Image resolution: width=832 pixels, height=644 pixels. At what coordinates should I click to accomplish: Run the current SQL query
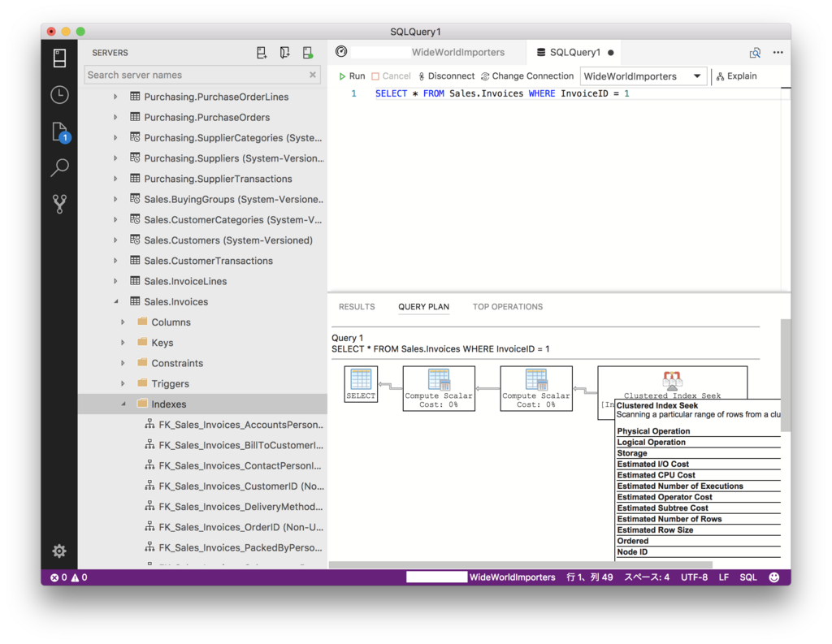point(352,76)
